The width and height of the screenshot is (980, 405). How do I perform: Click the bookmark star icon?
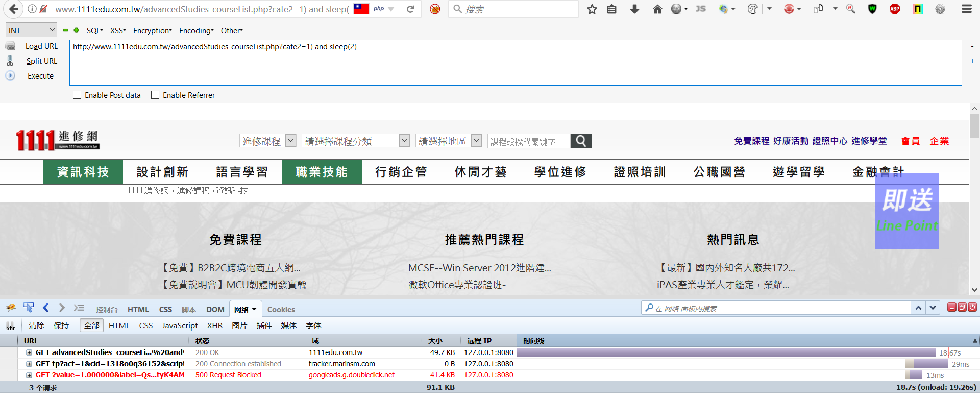592,9
